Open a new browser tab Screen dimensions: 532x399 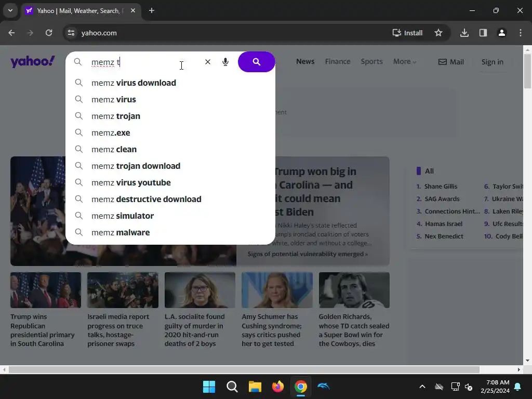152,10
